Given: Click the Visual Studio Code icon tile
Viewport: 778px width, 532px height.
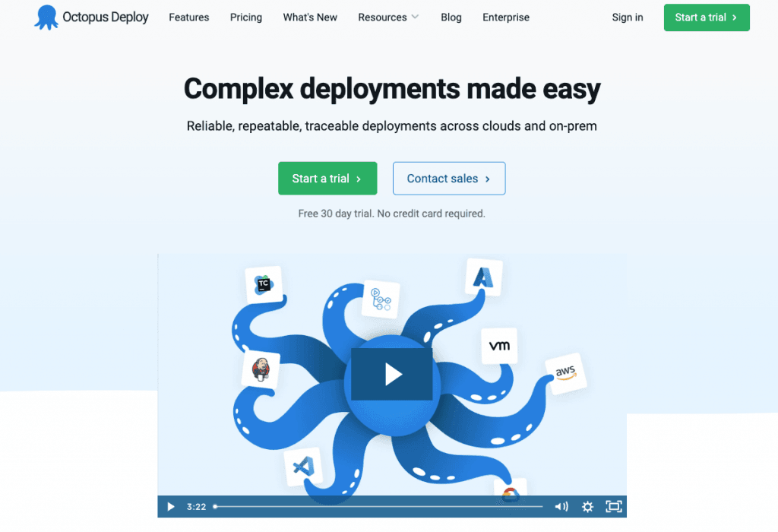Looking at the screenshot, I should pos(303,466).
